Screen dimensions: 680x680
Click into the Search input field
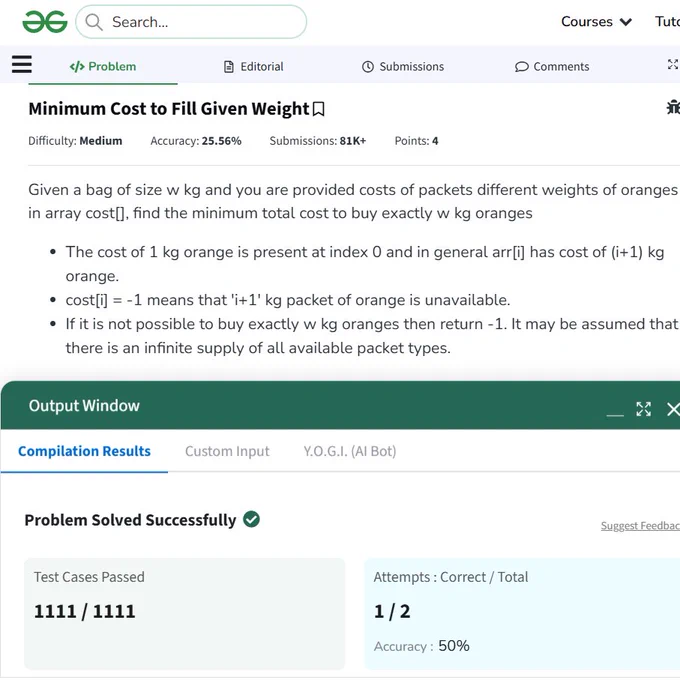point(191,22)
